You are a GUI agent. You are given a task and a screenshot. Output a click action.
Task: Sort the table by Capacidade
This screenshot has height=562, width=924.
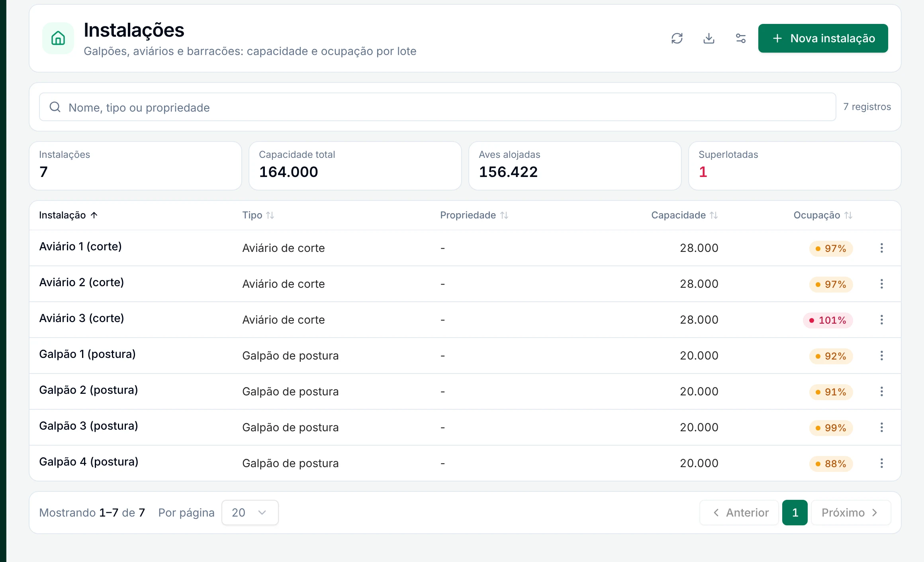tap(685, 215)
